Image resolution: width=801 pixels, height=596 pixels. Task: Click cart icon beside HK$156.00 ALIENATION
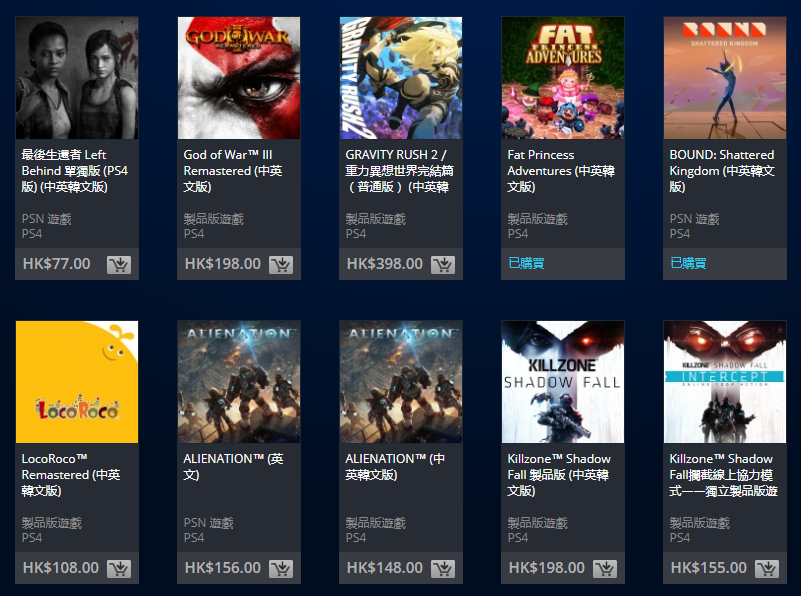pyautogui.click(x=281, y=568)
